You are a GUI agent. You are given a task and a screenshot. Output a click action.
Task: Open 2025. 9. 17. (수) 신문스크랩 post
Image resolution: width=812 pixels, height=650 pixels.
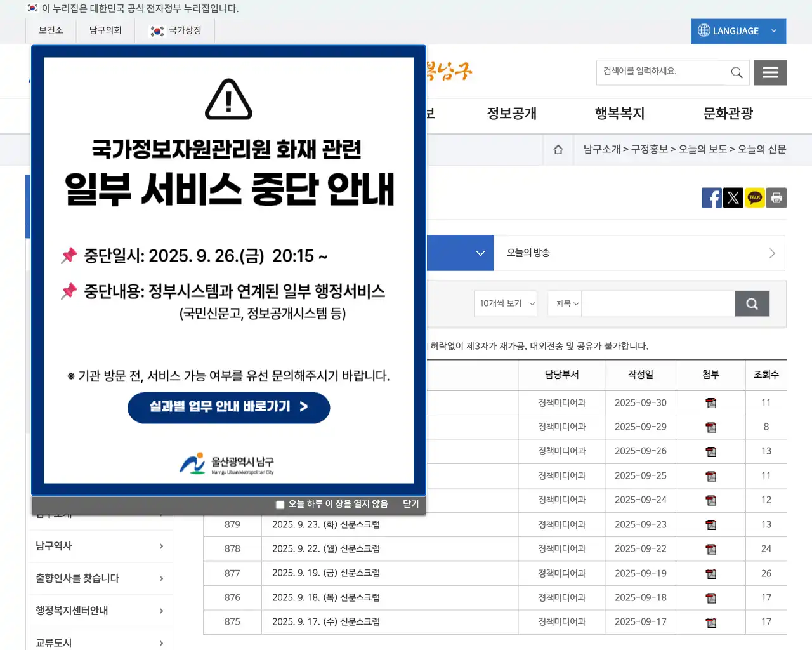point(326,621)
